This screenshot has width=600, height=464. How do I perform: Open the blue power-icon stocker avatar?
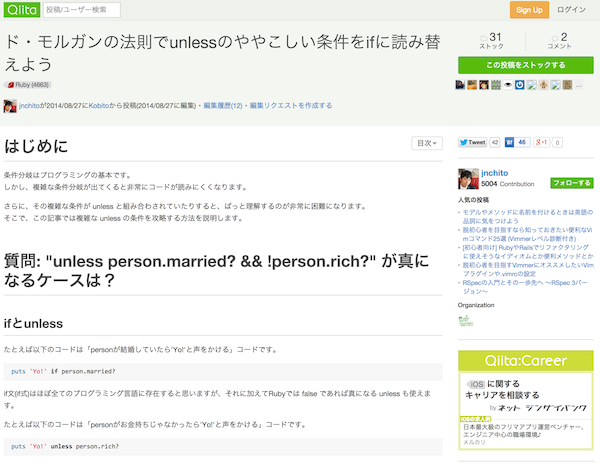[x=520, y=85]
